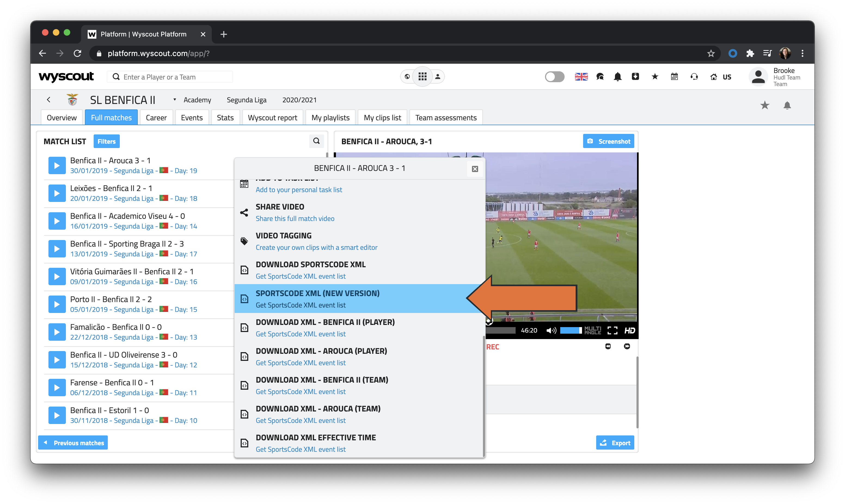Open the My playlists tab

(x=330, y=117)
